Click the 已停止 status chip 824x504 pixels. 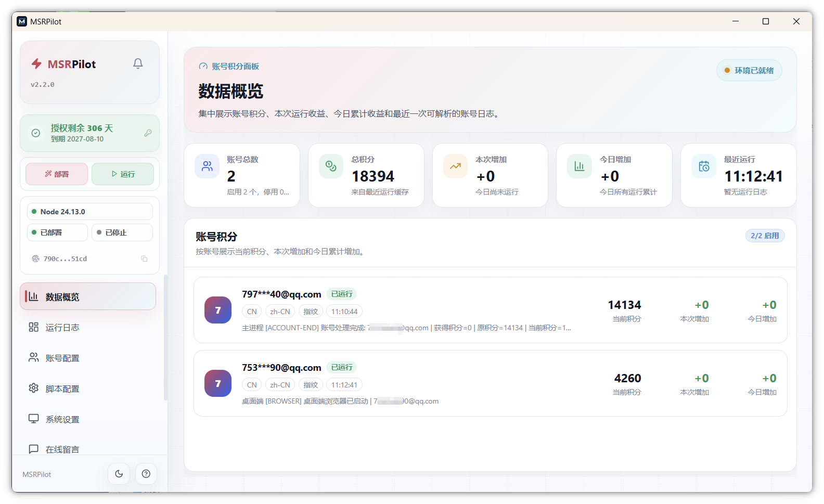coord(122,232)
